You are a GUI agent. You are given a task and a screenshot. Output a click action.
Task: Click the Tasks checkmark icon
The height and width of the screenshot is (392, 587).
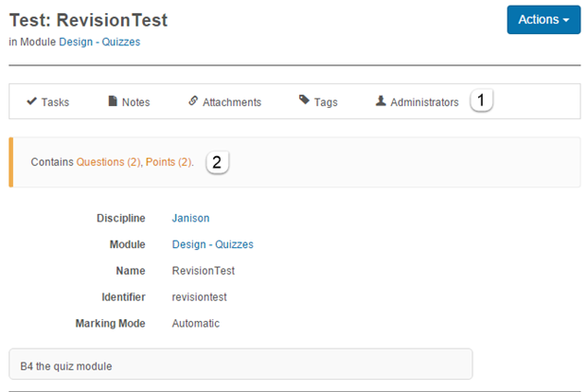tap(31, 101)
